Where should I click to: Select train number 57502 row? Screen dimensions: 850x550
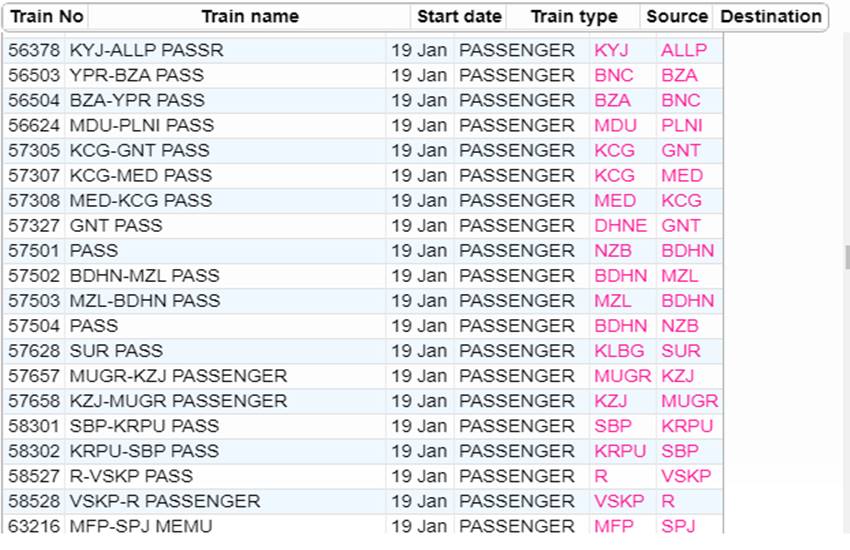(363, 276)
